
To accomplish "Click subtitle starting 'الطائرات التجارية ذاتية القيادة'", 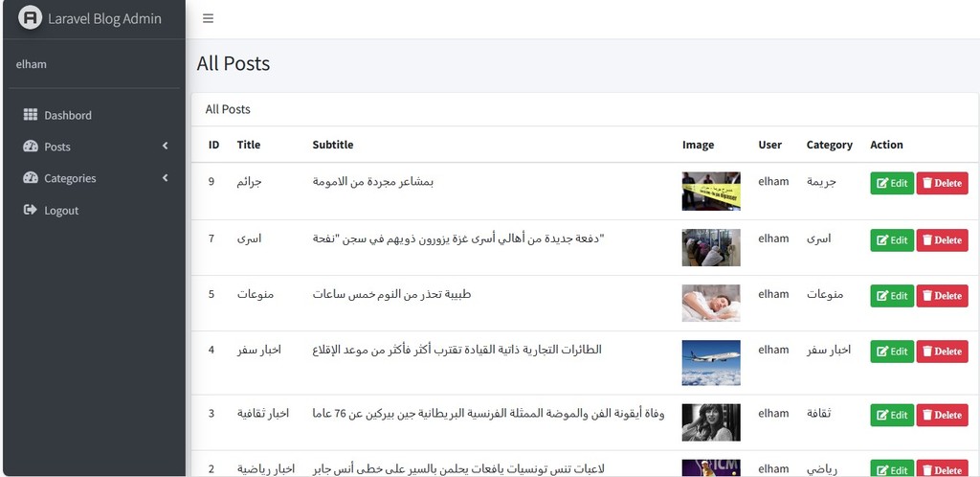I will [x=457, y=351].
